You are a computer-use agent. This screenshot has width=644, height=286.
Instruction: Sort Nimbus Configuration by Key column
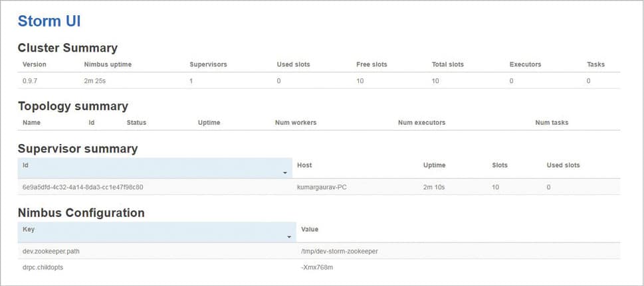[29, 229]
